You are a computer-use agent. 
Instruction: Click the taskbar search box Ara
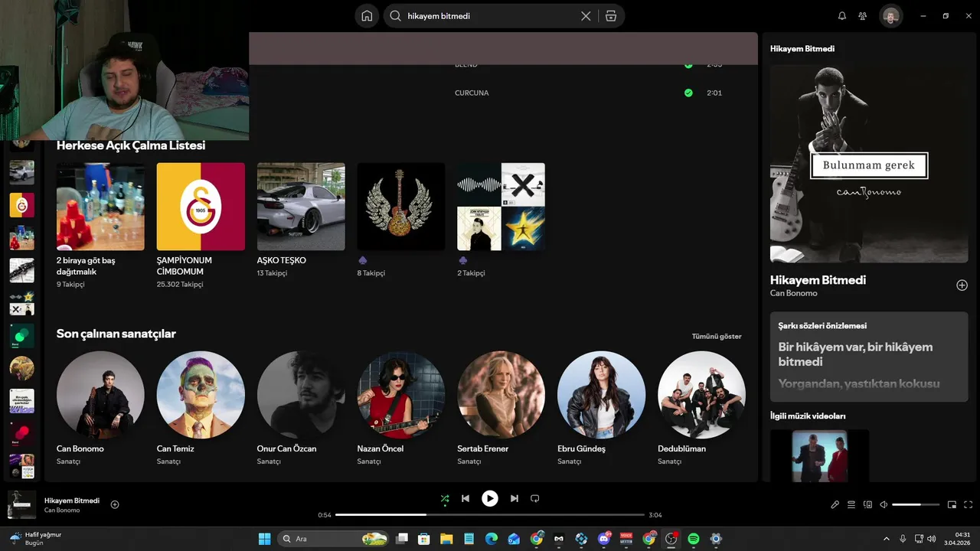[333, 539]
